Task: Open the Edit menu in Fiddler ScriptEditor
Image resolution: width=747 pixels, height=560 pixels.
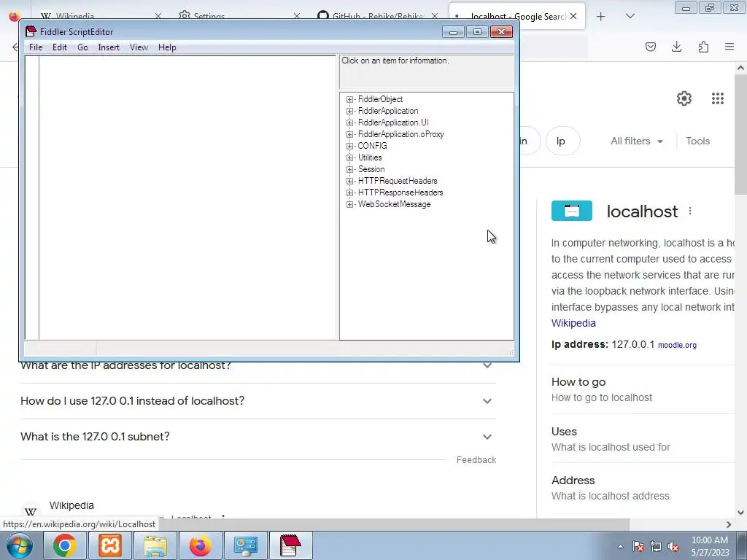Action: tap(60, 47)
